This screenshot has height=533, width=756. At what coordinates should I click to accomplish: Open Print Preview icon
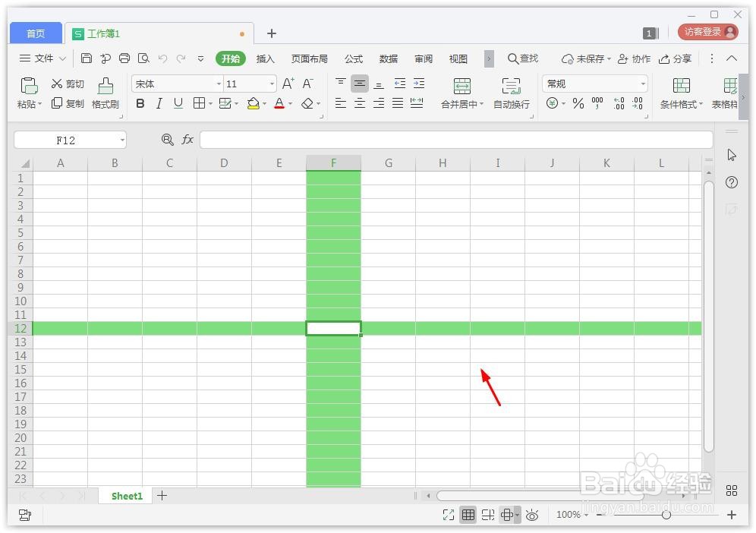click(x=143, y=58)
